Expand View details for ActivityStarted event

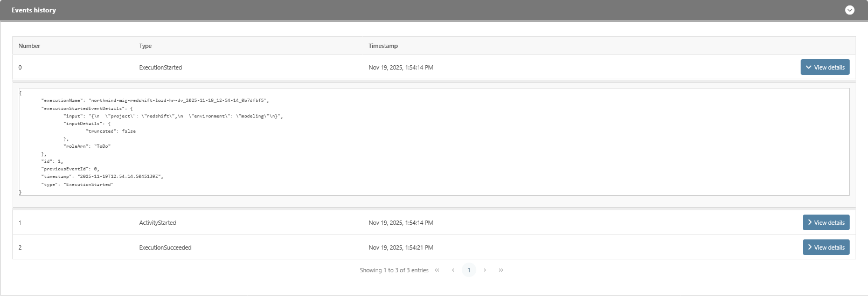(x=825, y=223)
